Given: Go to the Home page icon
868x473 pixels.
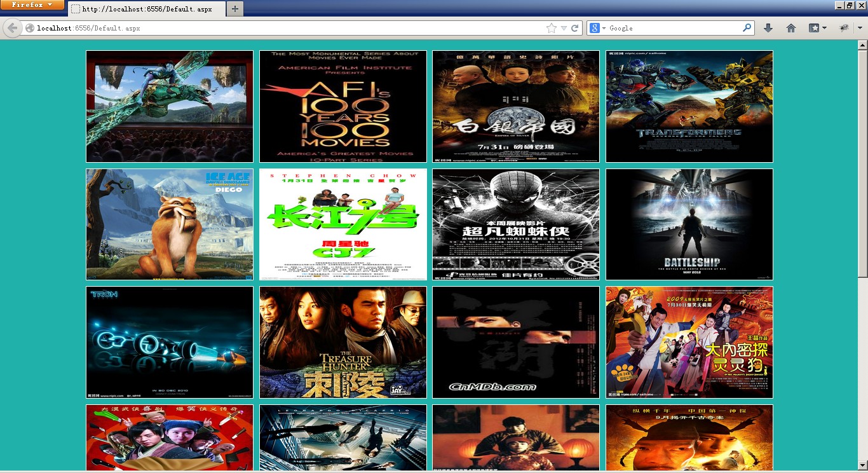Looking at the screenshot, I should [x=791, y=28].
